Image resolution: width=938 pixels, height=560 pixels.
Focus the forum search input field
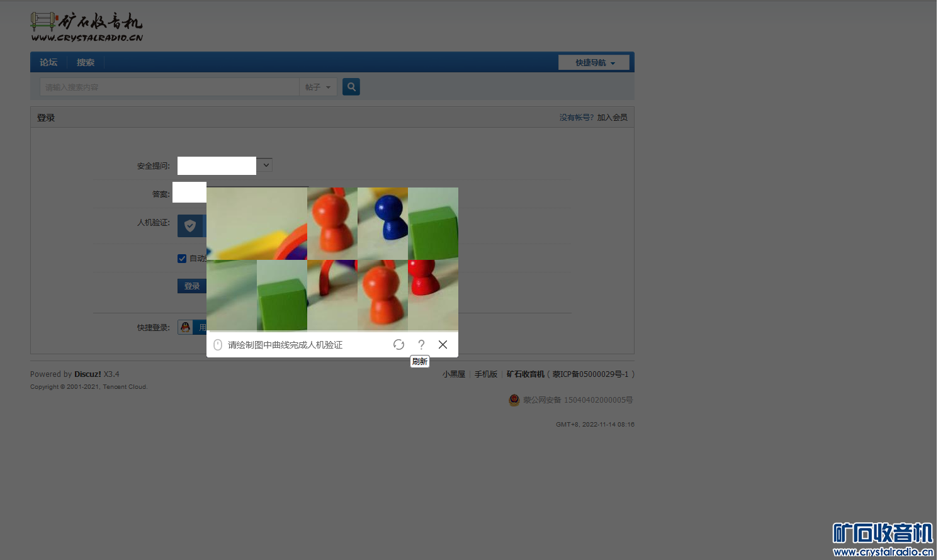[x=169, y=87]
